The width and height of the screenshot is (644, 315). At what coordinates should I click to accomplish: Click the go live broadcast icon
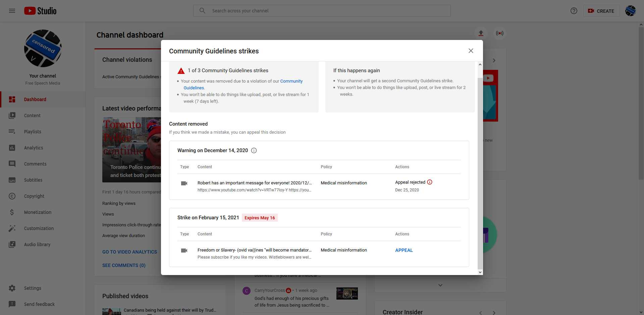click(x=500, y=33)
